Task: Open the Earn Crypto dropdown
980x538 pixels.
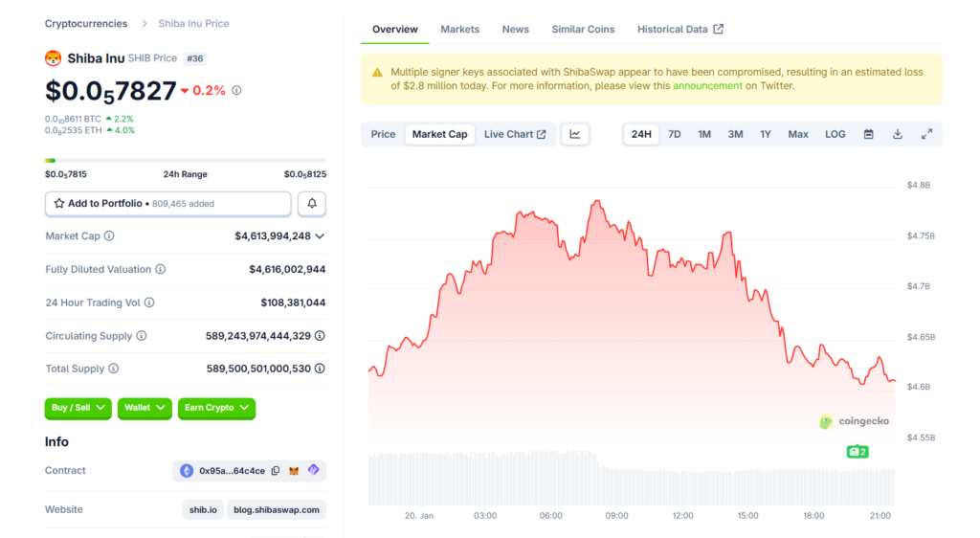Action: tap(216, 408)
